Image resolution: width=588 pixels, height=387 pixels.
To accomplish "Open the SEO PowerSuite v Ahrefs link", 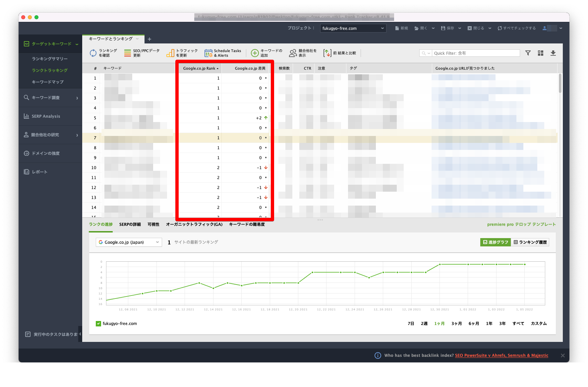I will (501, 355).
